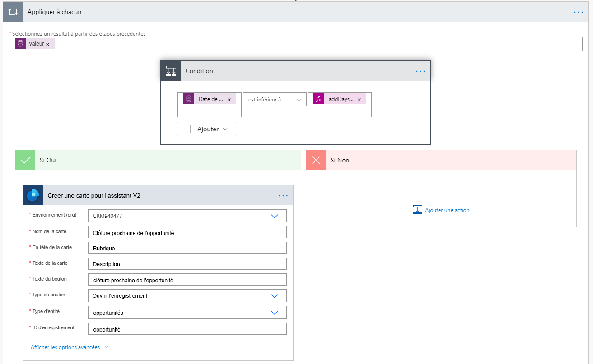This screenshot has width=593, height=364.
Task: Select the green Si Oui checkmark icon
Action: coord(25,160)
